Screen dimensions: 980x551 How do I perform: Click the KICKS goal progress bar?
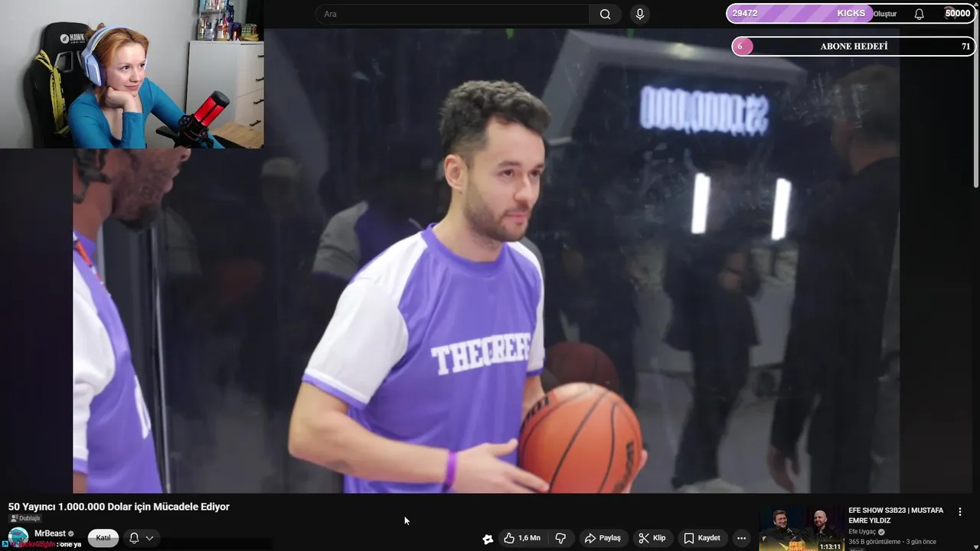click(850, 14)
